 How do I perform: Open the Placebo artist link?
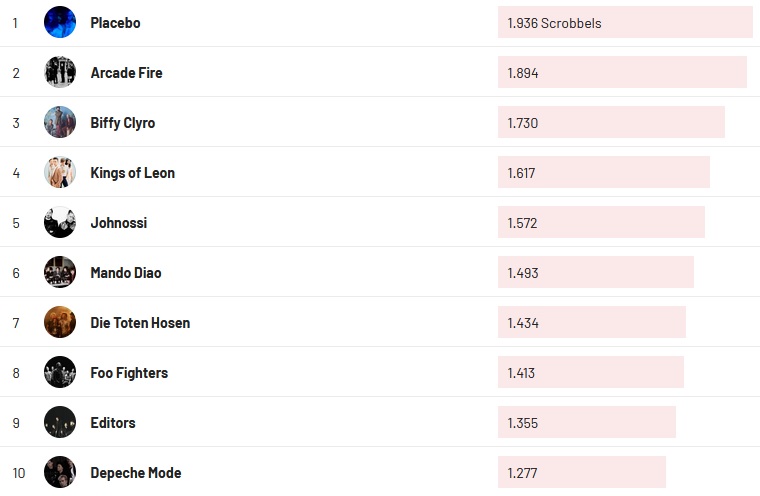(115, 23)
